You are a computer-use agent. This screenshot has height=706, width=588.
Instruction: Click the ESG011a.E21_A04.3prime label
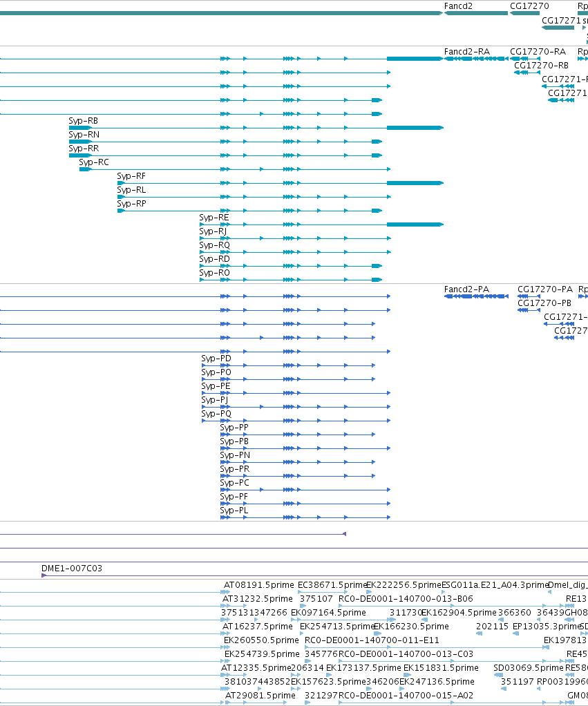(x=494, y=585)
